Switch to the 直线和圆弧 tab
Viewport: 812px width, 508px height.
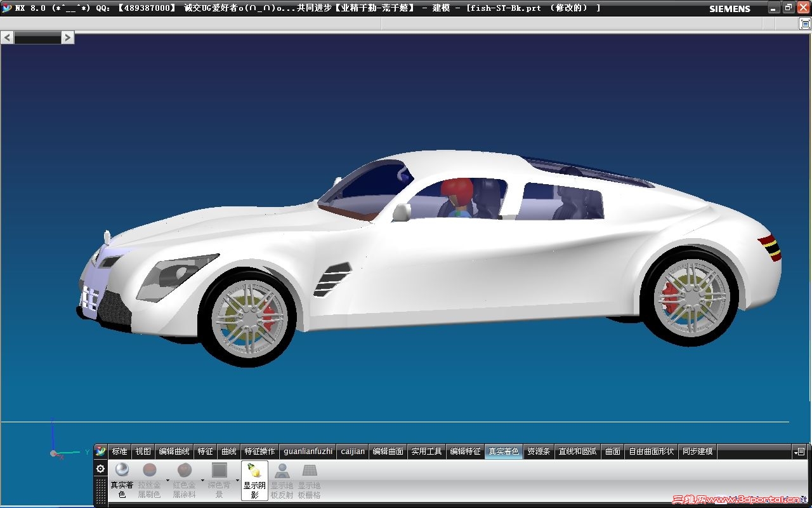coord(577,451)
